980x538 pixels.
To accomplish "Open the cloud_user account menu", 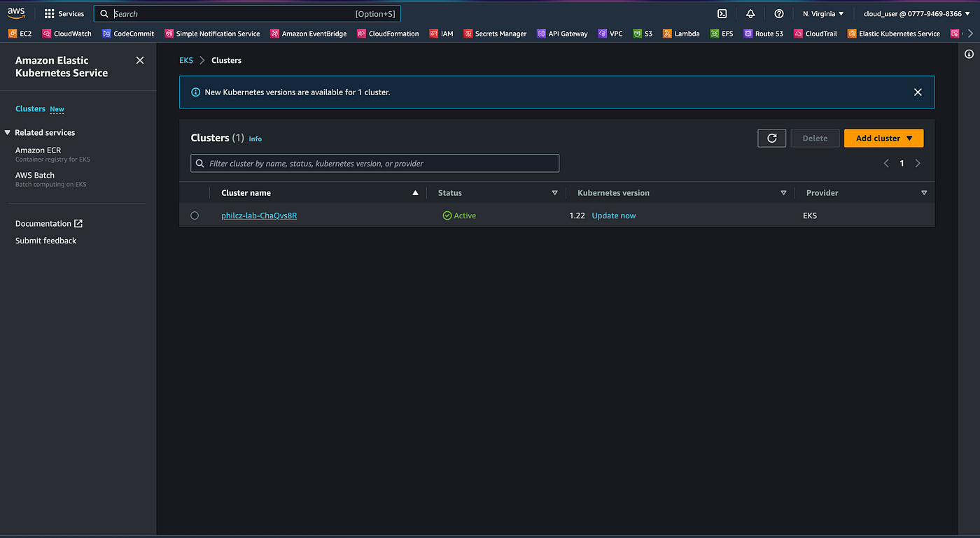I will tap(916, 13).
